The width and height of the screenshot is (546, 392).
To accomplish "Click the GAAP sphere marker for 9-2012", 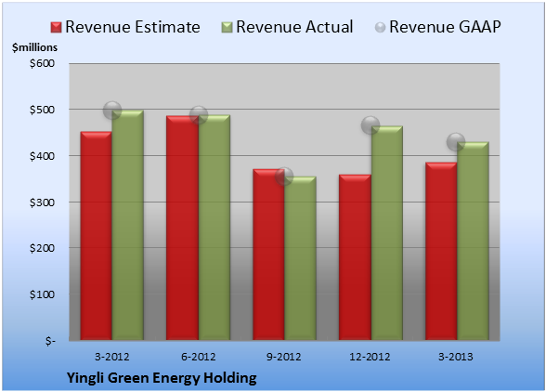I will coord(284,176).
